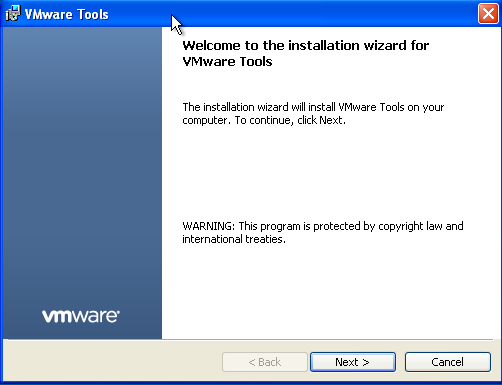The image size is (502, 385).
Task: Click the 'Welcome to the installation wizard' heading
Action: coord(306,53)
